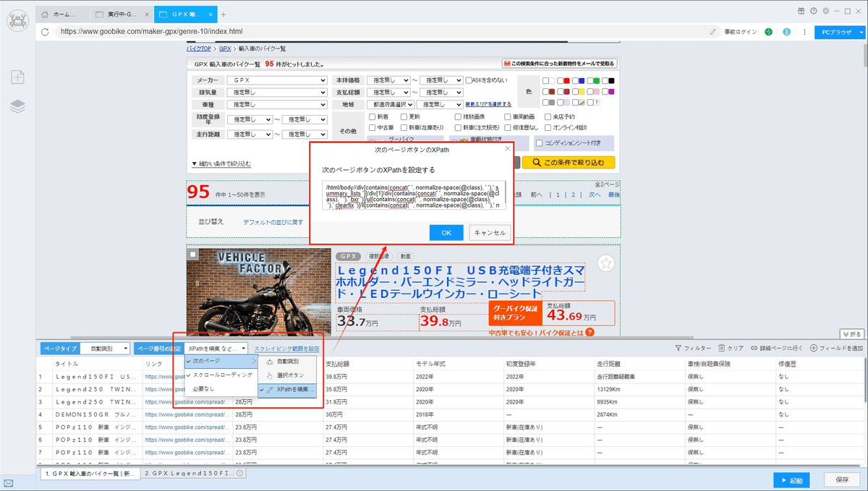
Task: Click the reload icon beside the URL bar
Action: tap(46, 32)
